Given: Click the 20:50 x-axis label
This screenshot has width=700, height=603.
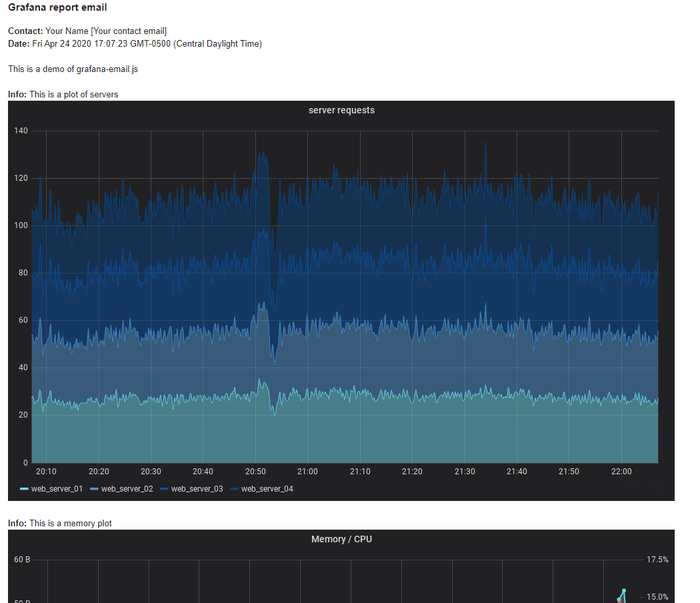Looking at the screenshot, I should click(255, 471).
